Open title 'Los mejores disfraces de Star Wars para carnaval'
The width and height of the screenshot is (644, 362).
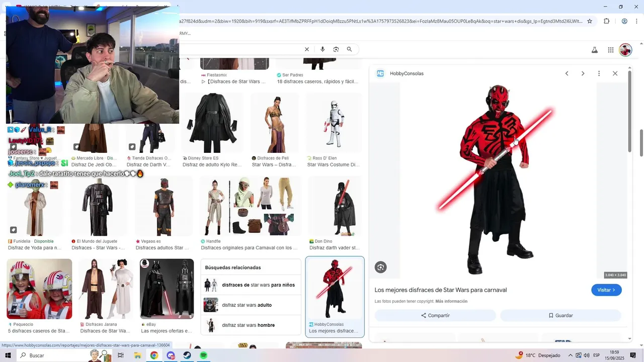[x=440, y=290]
